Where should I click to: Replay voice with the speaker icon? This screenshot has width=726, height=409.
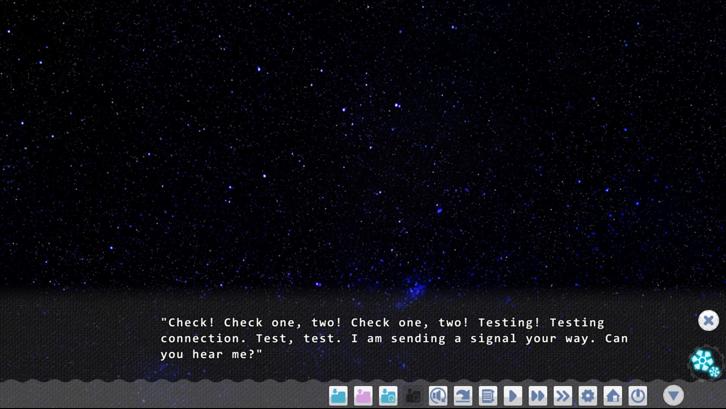pos(438,396)
